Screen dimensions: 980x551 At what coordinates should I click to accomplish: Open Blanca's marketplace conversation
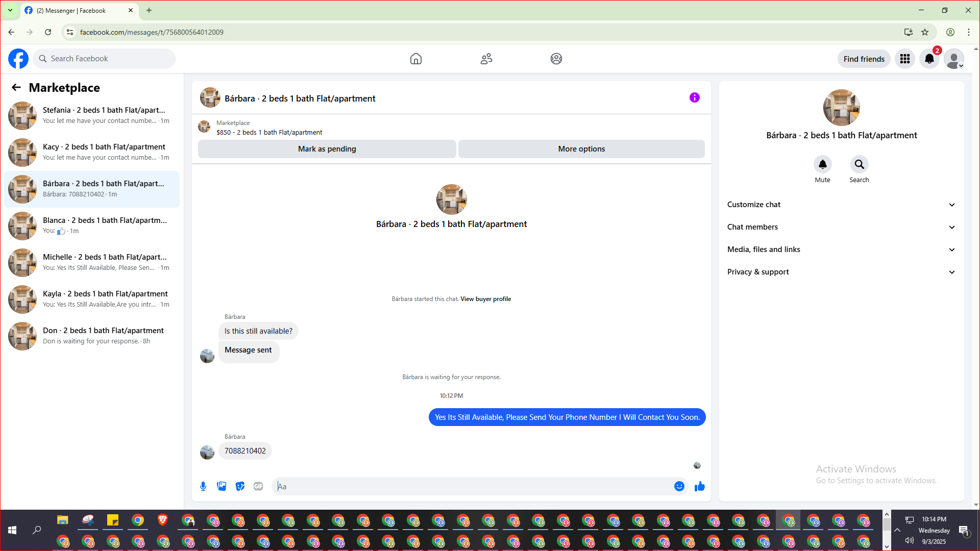[x=92, y=226]
